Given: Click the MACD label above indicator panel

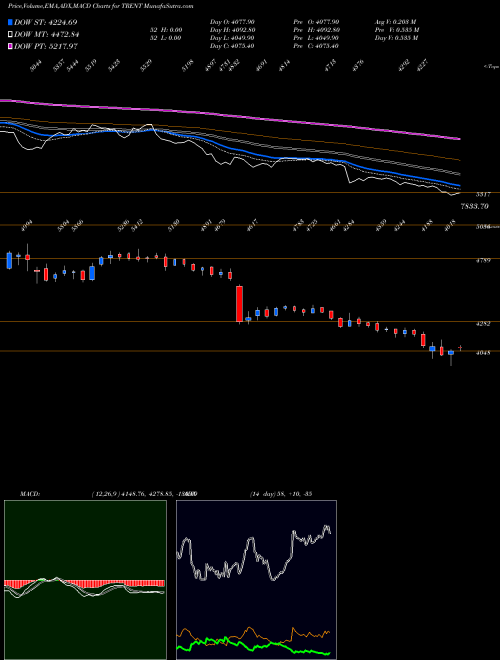Looking at the screenshot, I should coord(29,494).
